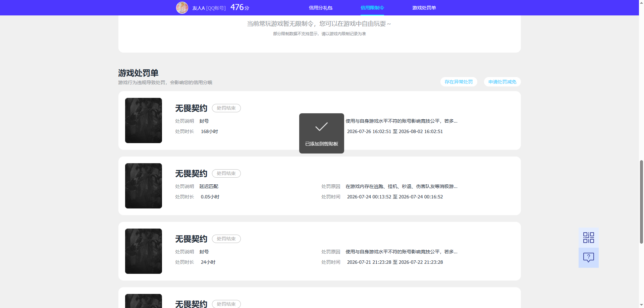
Task: Click time range 2026-07-26 16:02:51 text
Action: point(395,131)
